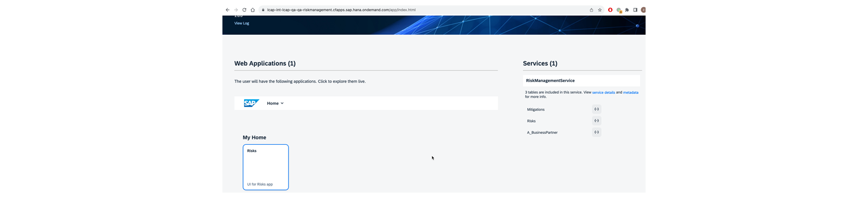Click the Services (1) heading
868x198 pixels.
pyautogui.click(x=540, y=63)
